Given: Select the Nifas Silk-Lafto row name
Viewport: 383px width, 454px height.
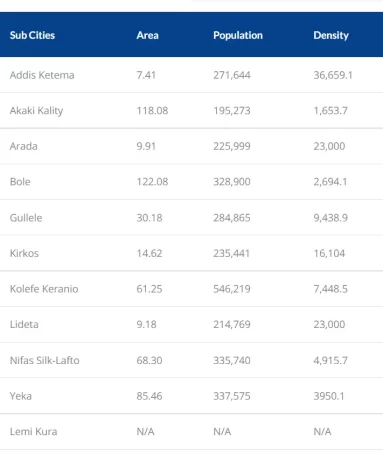Looking at the screenshot, I should [45, 360].
